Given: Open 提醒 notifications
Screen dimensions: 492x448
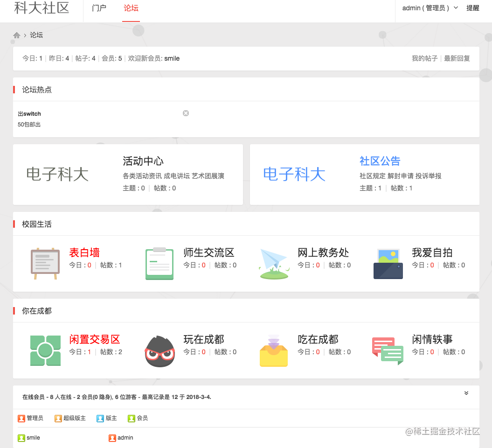Looking at the screenshot, I should tap(472, 8).
